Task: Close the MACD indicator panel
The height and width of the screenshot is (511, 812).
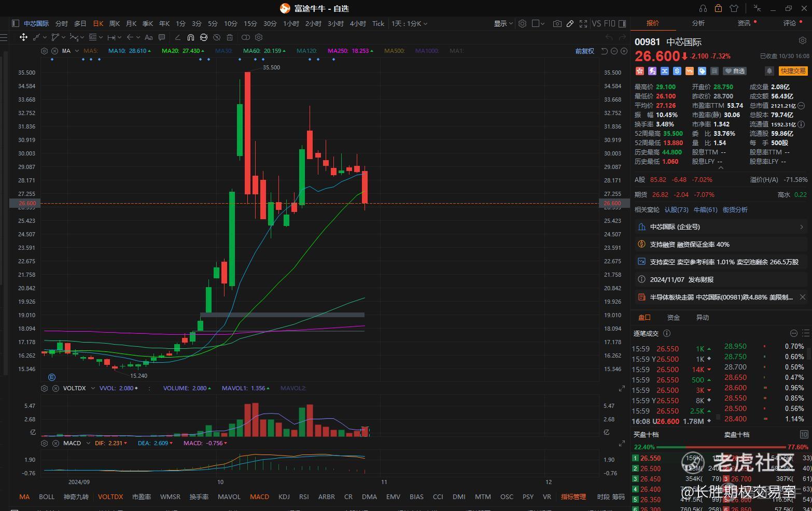Action: click(x=55, y=443)
